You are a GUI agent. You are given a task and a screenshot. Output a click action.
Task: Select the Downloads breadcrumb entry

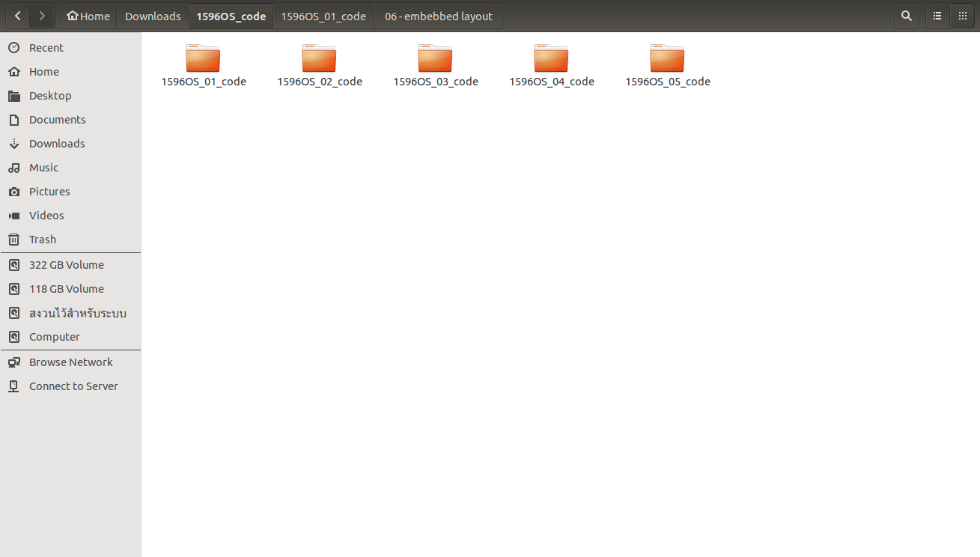pyautogui.click(x=152, y=16)
